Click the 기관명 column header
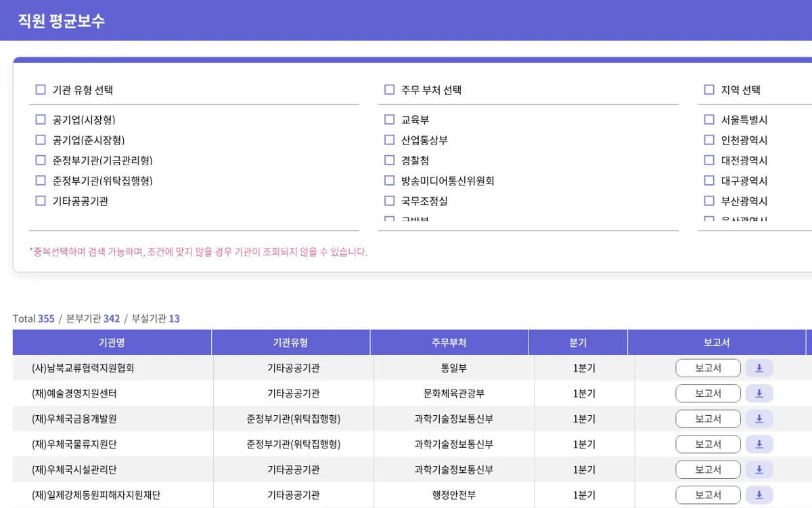 click(112, 343)
